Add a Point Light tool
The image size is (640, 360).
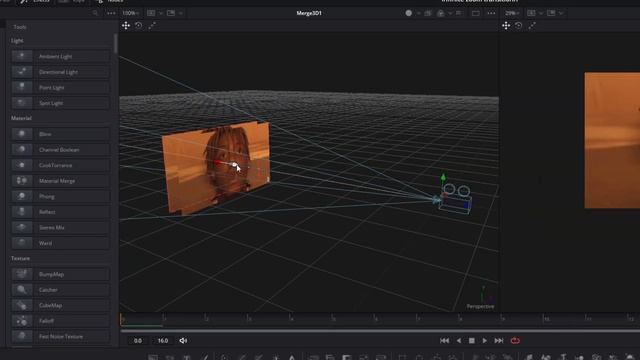click(60, 87)
